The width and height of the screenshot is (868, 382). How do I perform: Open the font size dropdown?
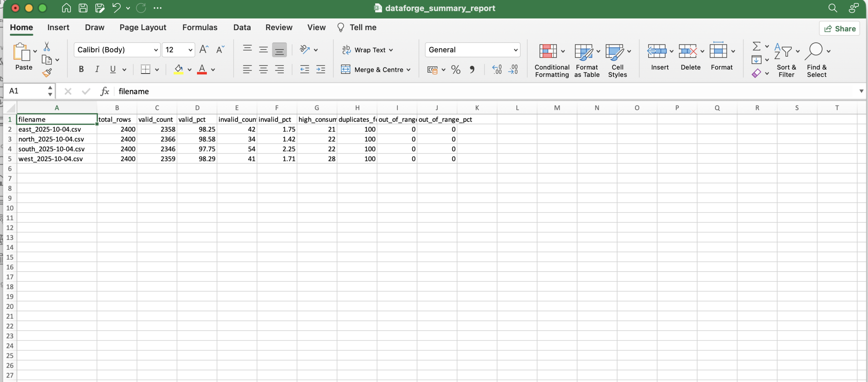point(191,50)
